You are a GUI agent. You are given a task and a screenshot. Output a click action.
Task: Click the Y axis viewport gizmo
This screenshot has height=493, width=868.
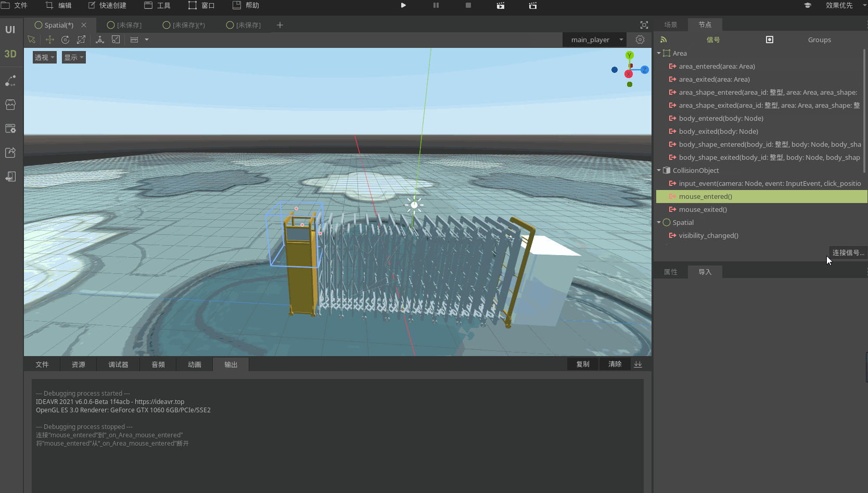pyautogui.click(x=630, y=55)
